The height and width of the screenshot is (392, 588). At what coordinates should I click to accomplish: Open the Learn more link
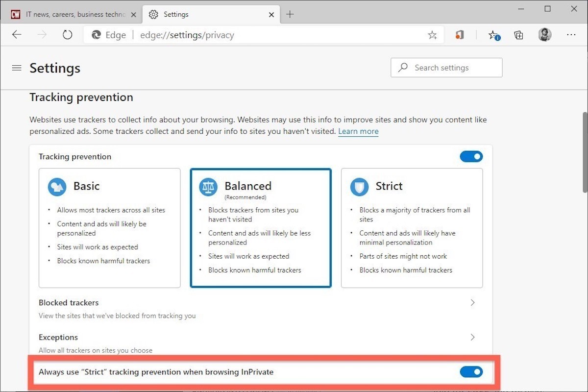[358, 131]
